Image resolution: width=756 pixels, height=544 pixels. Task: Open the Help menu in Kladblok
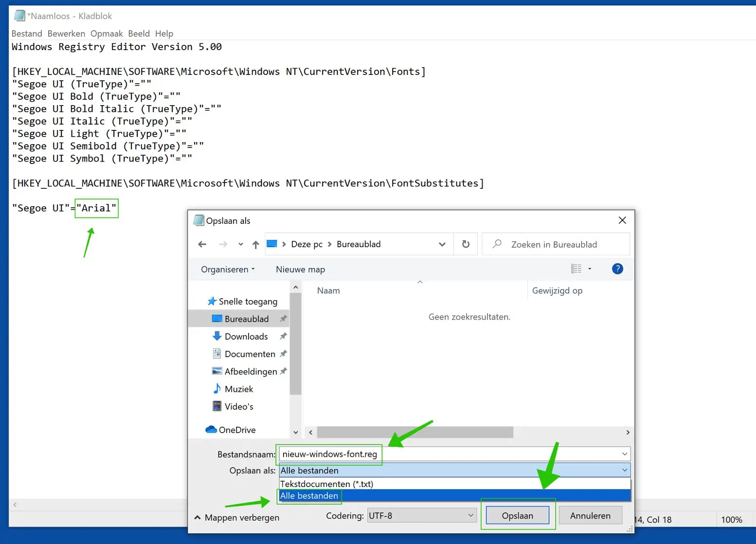[164, 34]
